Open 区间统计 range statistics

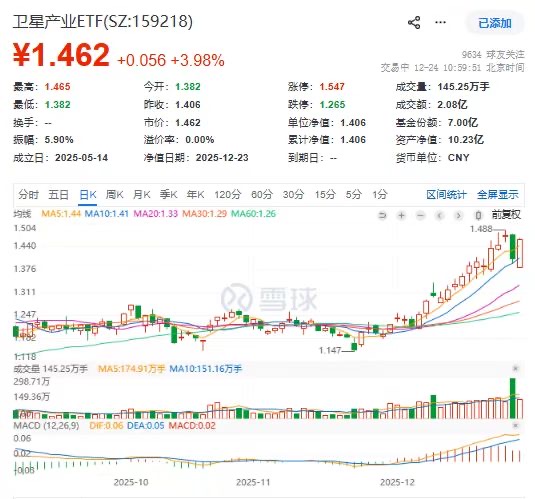446,195
